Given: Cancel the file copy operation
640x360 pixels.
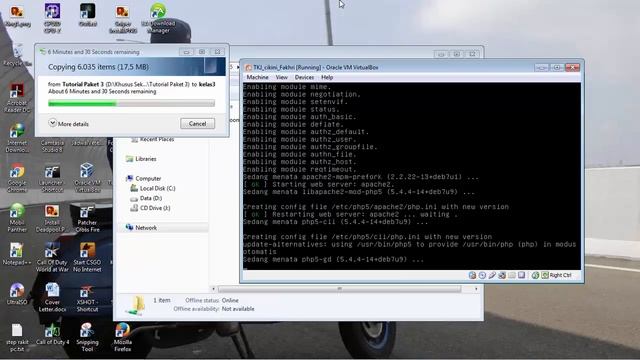Looking at the screenshot, I should point(198,124).
